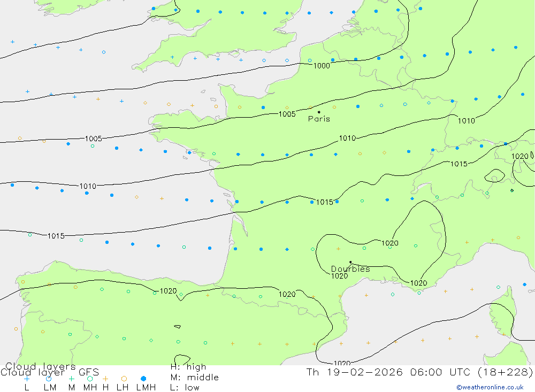Screen dimensions: 535x392
Task: Click the filled blue LMH legend icon
Action: click(143, 379)
